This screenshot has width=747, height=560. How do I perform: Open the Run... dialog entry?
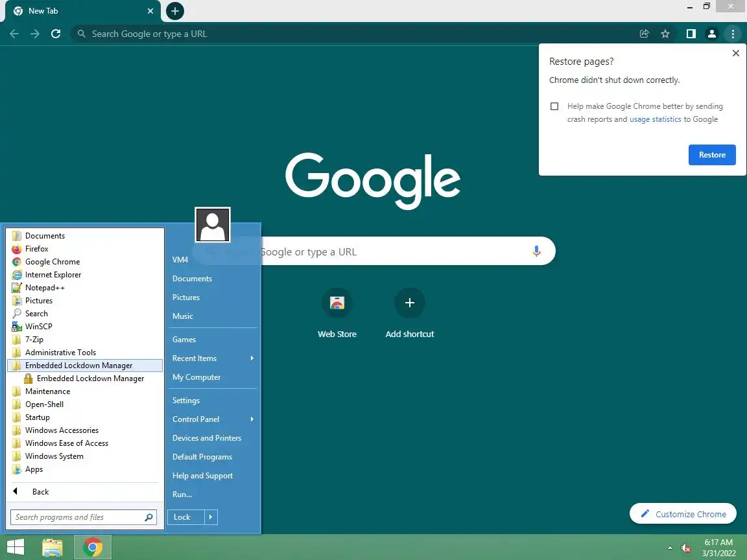click(x=213, y=495)
